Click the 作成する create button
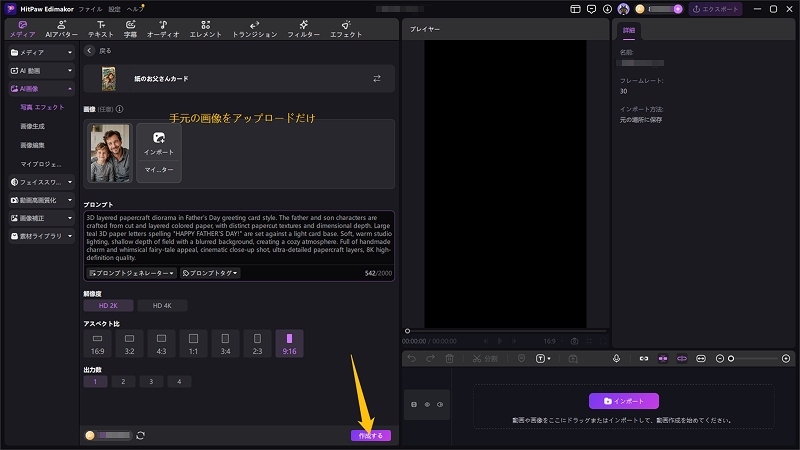Viewport: 800px width, 450px height. (x=371, y=436)
